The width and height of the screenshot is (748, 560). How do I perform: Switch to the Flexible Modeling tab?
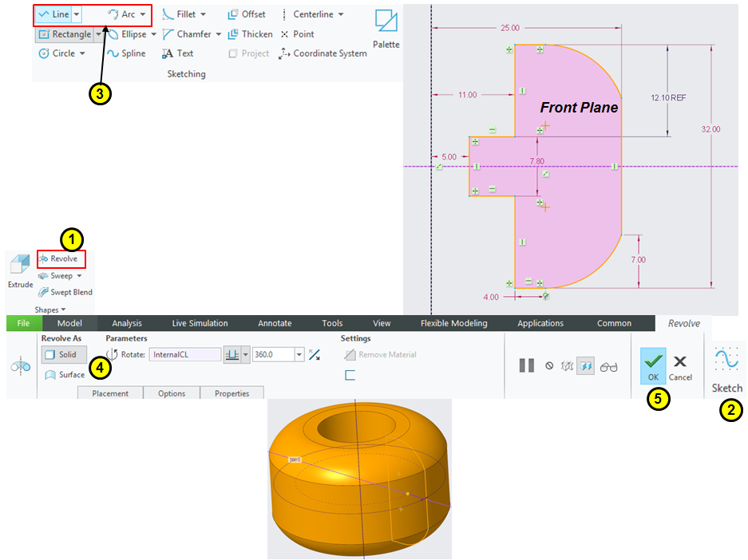(x=453, y=323)
